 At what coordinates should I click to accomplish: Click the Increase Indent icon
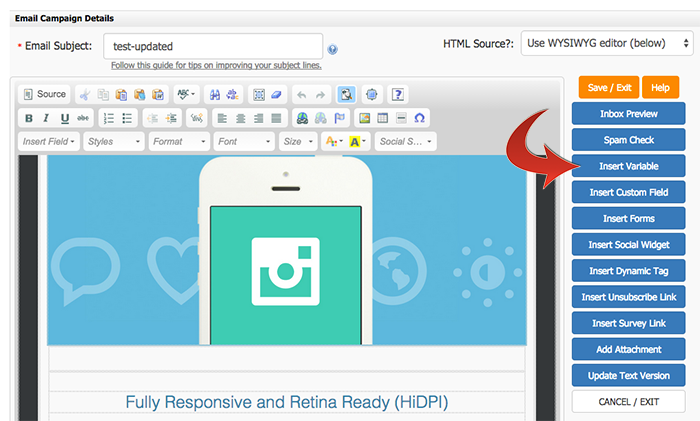click(x=171, y=118)
